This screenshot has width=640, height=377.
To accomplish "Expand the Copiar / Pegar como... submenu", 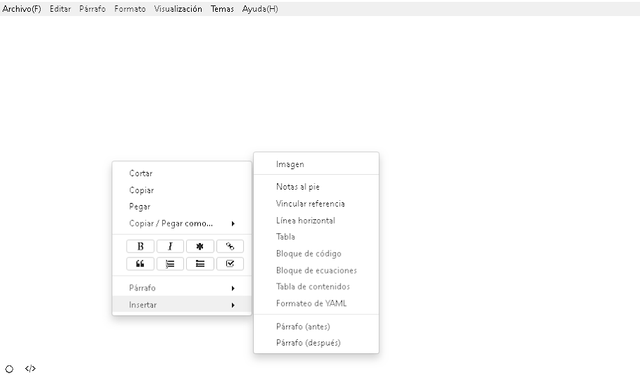I will pyautogui.click(x=182, y=224).
